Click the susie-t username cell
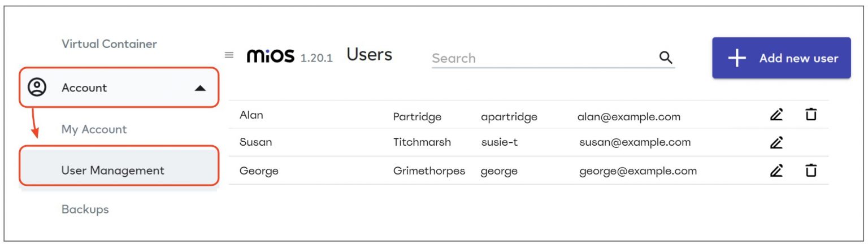The height and width of the screenshot is (249, 868). [499, 142]
